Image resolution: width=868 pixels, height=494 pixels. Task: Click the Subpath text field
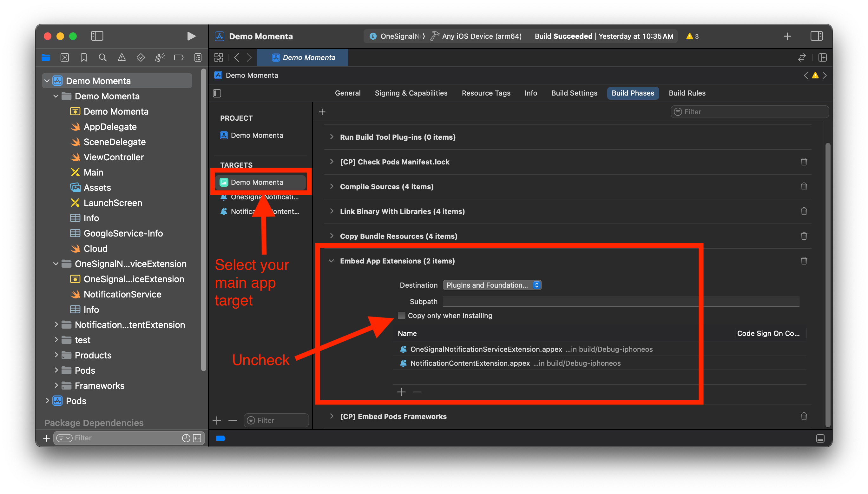point(621,302)
